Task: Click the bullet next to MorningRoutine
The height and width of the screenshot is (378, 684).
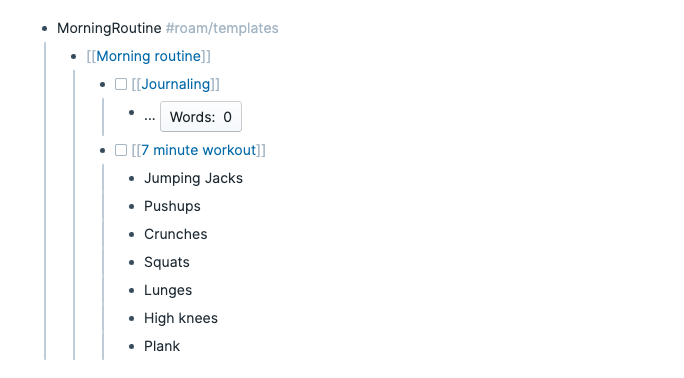Action: (44, 29)
